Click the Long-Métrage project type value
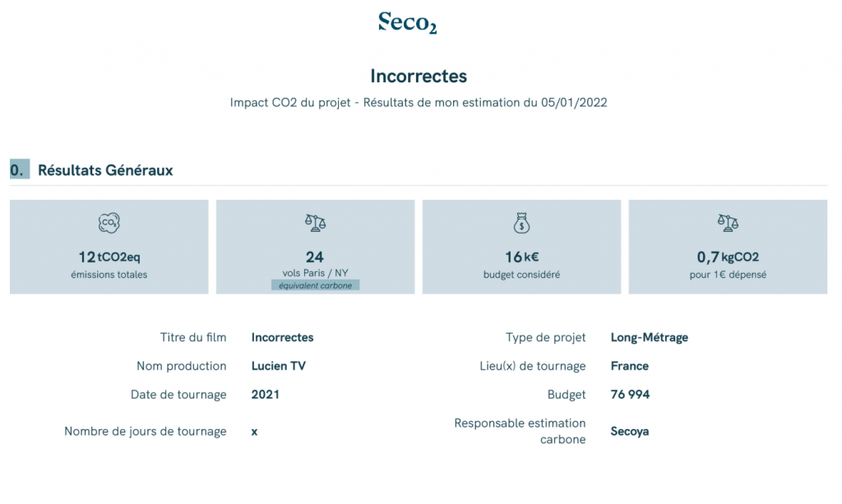Screen dimensions: 842x504 pyautogui.click(x=650, y=338)
